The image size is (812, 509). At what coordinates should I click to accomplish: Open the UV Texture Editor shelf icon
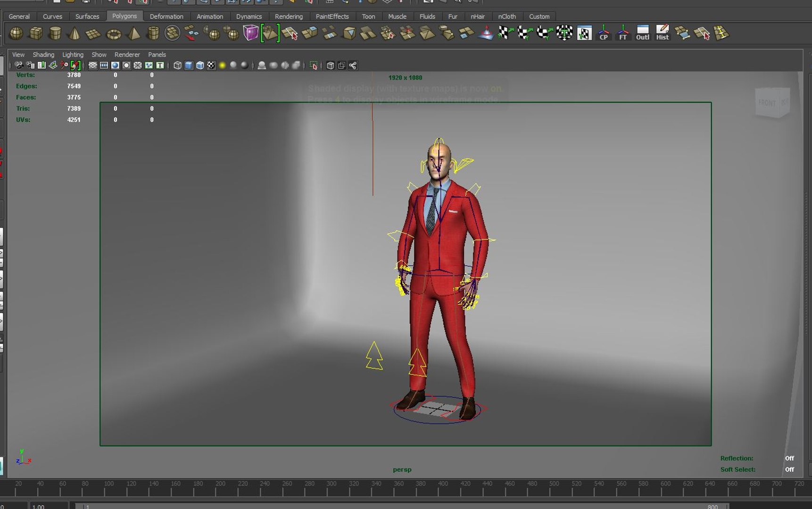[584, 33]
